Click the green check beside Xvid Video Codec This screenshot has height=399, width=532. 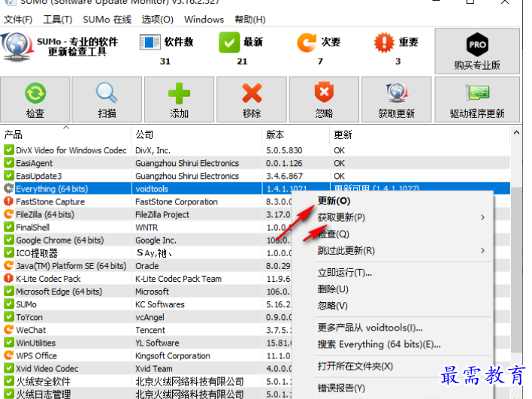8,368
